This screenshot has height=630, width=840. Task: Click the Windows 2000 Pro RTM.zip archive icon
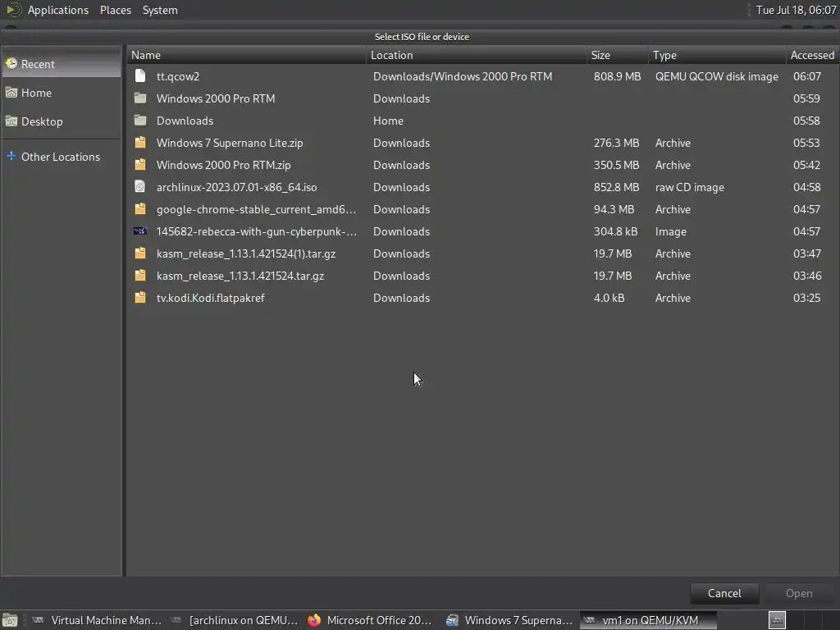pyautogui.click(x=140, y=164)
